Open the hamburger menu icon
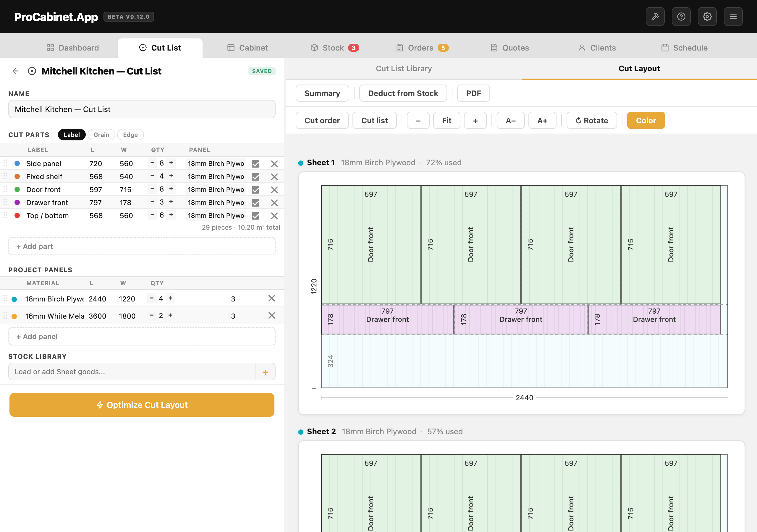The image size is (757, 532). 733,17
